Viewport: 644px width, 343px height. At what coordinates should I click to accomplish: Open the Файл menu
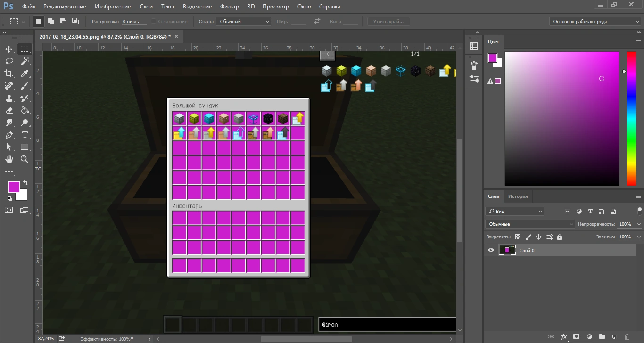click(x=28, y=7)
